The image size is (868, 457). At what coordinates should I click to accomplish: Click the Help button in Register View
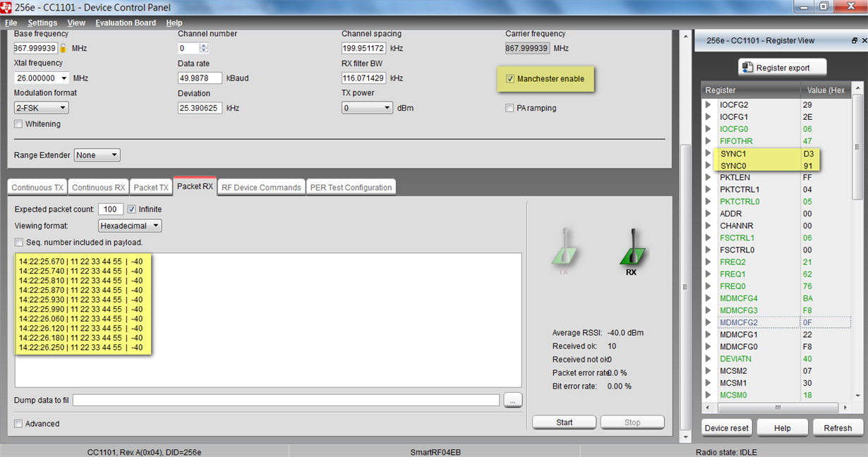pos(782,428)
